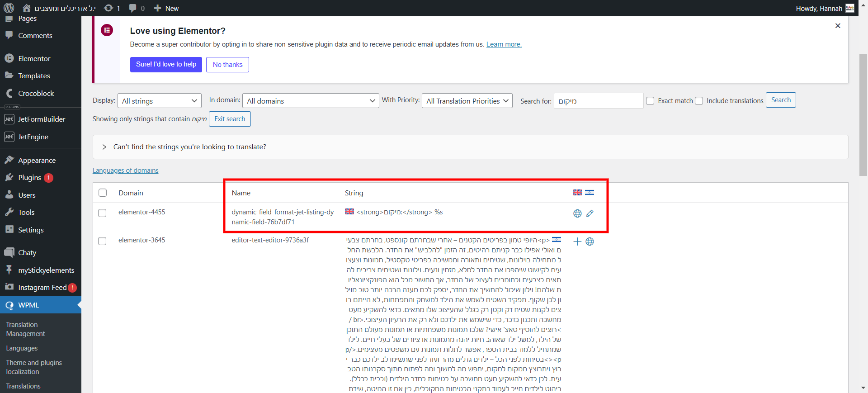Click the pencil edit icon for elementor-4455 string

point(590,213)
